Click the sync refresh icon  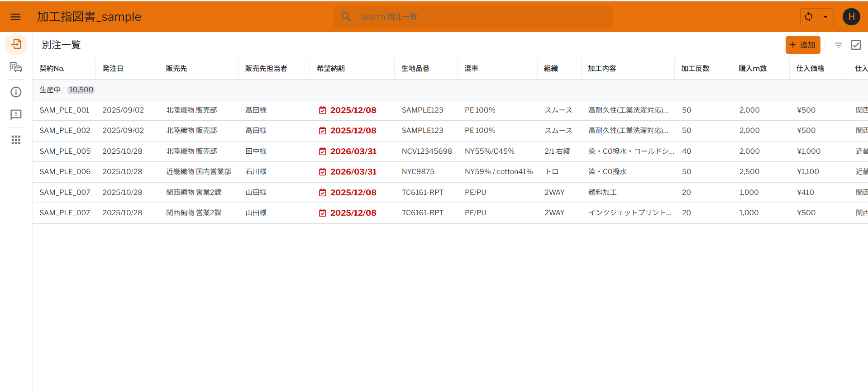click(x=809, y=17)
